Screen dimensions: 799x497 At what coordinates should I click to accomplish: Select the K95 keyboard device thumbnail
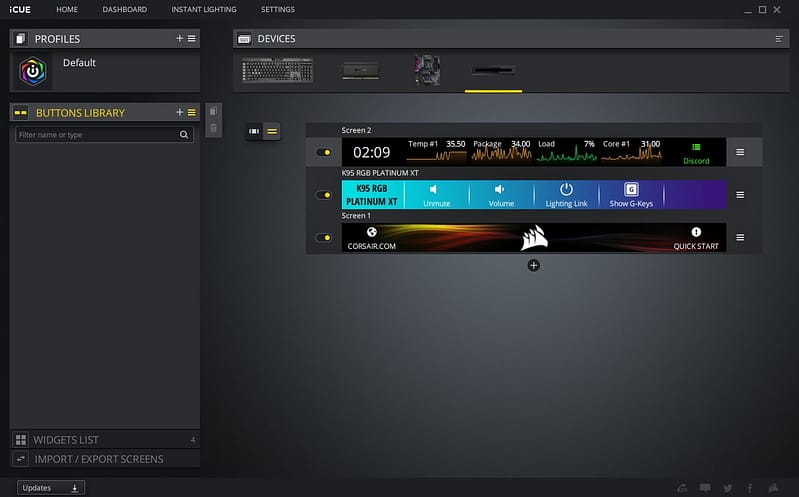click(277, 70)
